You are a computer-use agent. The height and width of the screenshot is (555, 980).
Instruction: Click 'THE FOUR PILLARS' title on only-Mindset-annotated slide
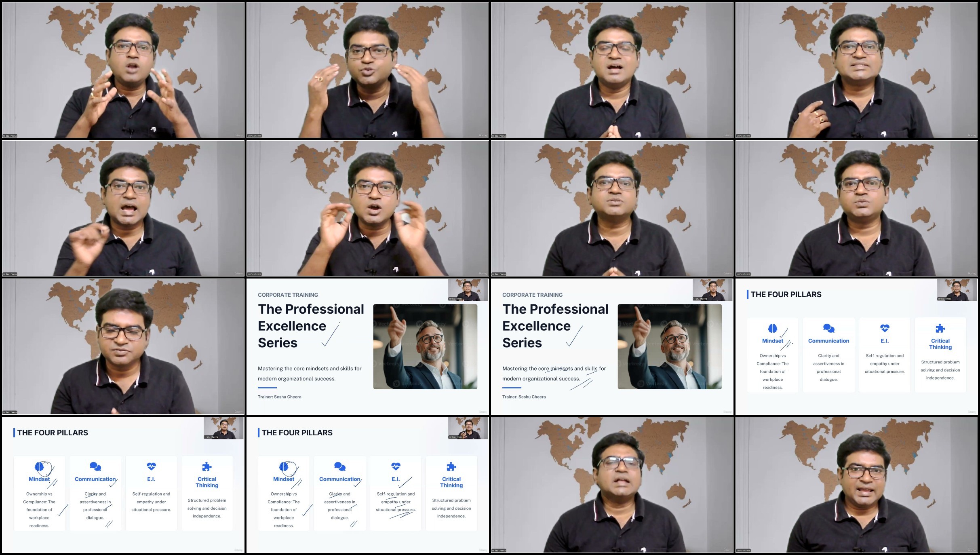tap(786, 294)
